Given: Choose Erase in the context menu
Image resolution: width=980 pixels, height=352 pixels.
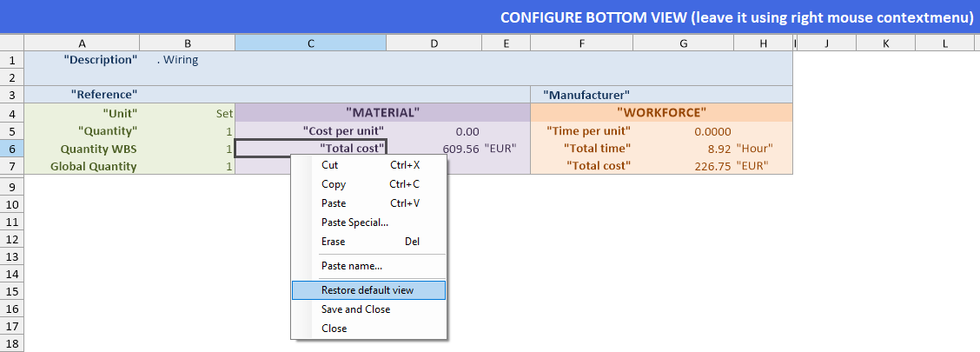Looking at the screenshot, I should pos(334,242).
